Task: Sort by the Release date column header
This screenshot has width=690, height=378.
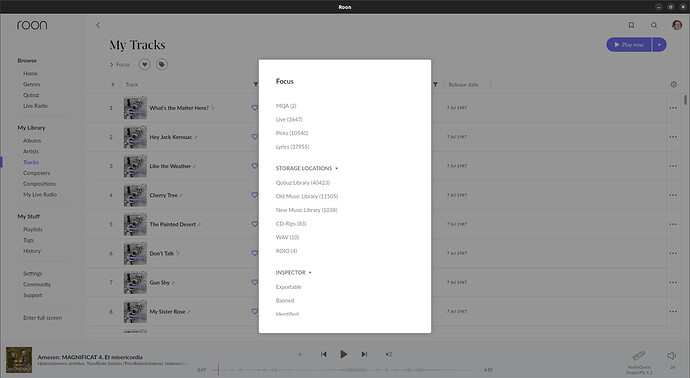Action: 463,84
